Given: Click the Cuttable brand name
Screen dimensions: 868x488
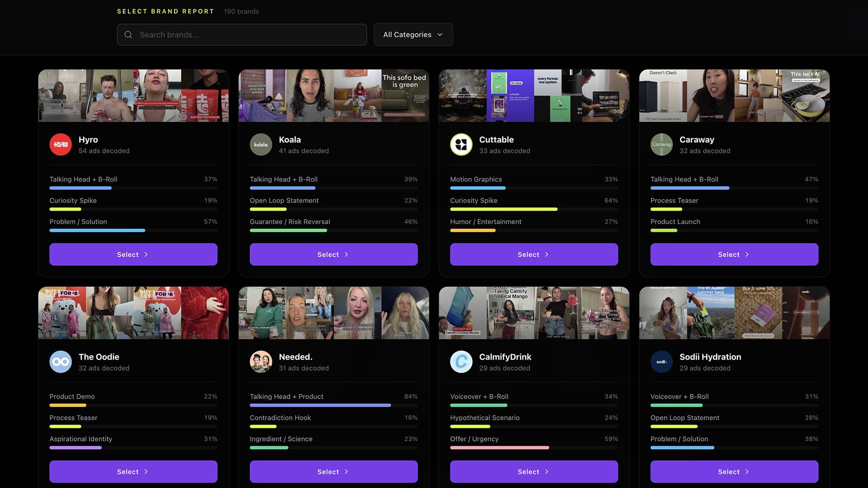Looking at the screenshot, I should point(496,140).
